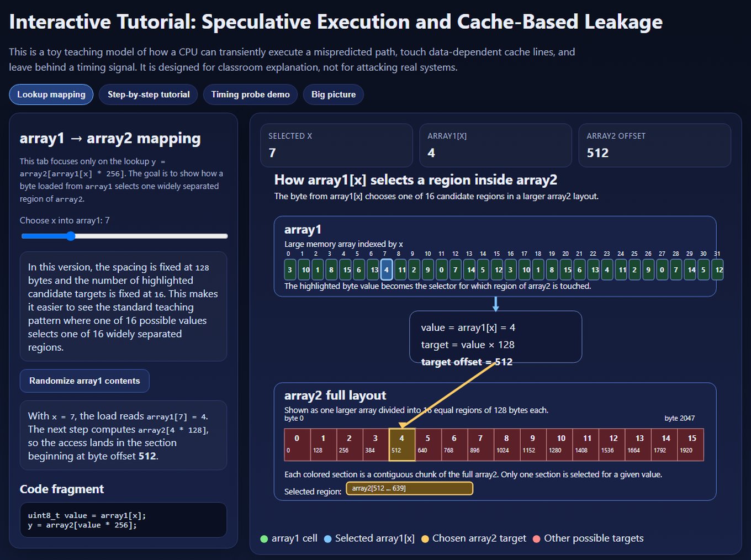Click array2 region 14 at offset 1792
The height and width of the screenshot is (560, 751).
pyautogui.click(x=664, y=445)
